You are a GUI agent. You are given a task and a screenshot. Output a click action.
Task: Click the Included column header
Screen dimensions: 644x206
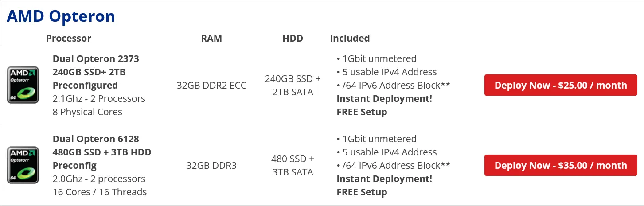point(350,38)
